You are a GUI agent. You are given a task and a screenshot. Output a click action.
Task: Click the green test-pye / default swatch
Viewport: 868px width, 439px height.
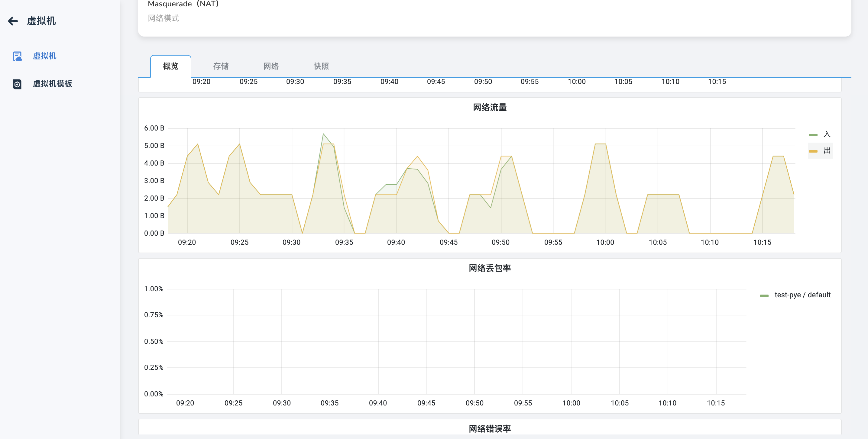click(764, 296)
